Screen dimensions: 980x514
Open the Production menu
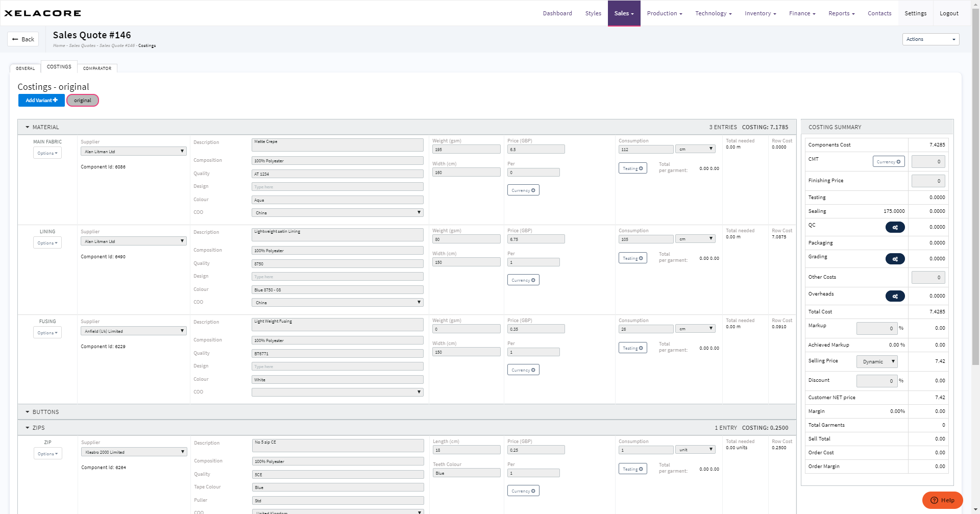[664, 13]
